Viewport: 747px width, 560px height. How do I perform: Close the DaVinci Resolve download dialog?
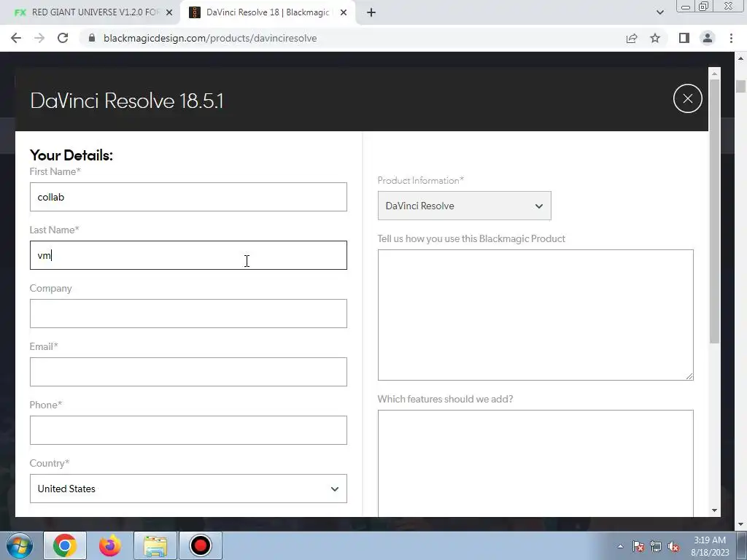[x=687, y=98]
